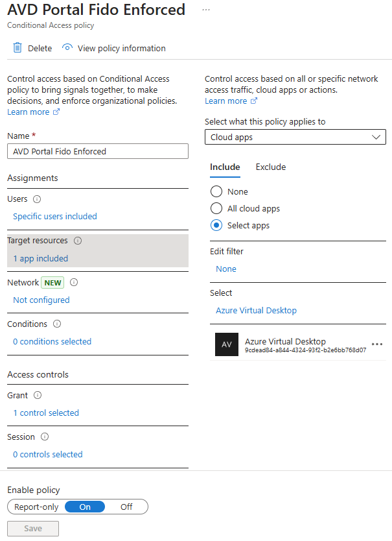The width and height of the screenshot is (392, 541).
Task: Click external link icon beside left Learn more
Action: click(x=56, y=112)
